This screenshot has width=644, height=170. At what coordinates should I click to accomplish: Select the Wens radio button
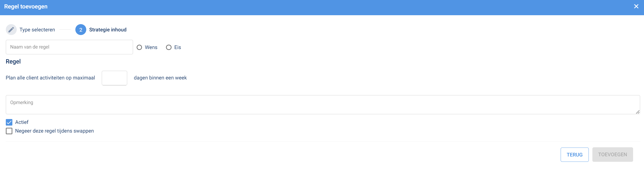coord(139,47)
